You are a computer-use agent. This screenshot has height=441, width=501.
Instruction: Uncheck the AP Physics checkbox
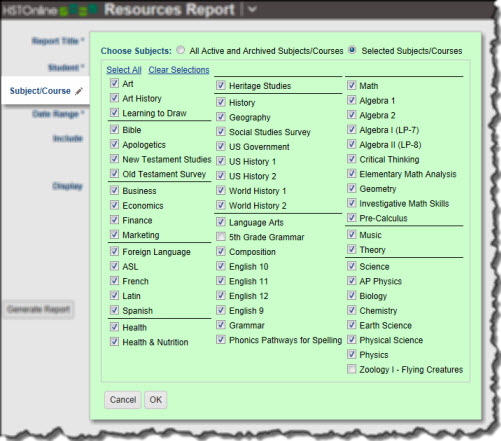[x=351, y=280]
